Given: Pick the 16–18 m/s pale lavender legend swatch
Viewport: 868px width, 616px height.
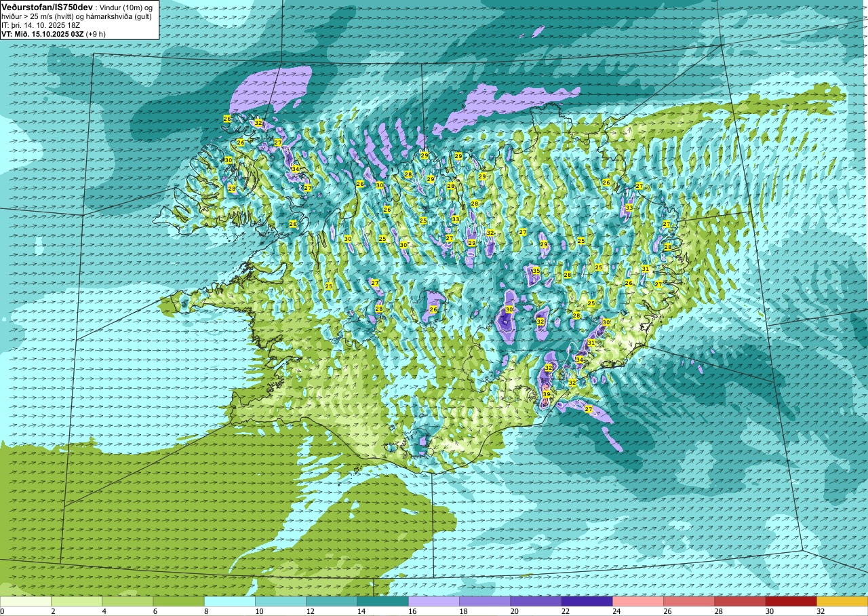Looking at the screenshot, I should tap(434, 601).
